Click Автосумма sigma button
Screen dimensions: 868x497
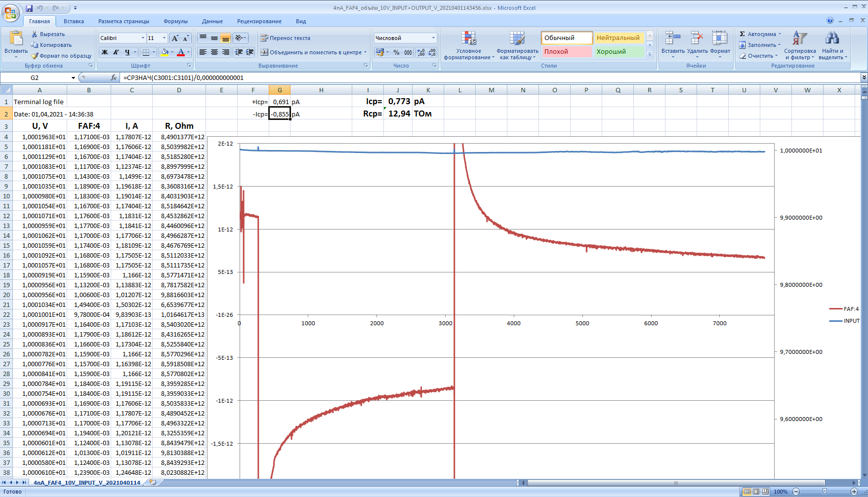click(x=760, y=34)
